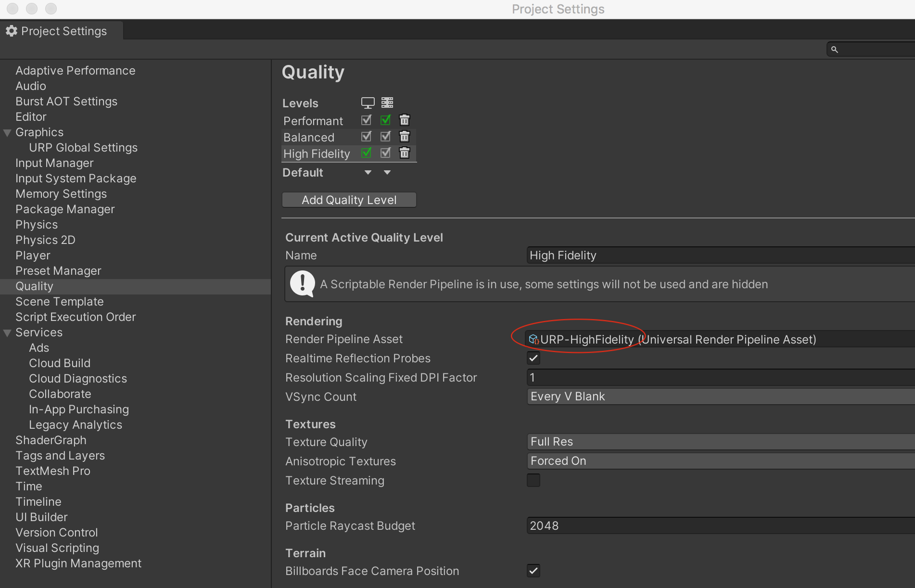Click the dedicated server platform icon
Image resolution: width=915 pixels, height=588 pixels.
(x=387, y=102)
